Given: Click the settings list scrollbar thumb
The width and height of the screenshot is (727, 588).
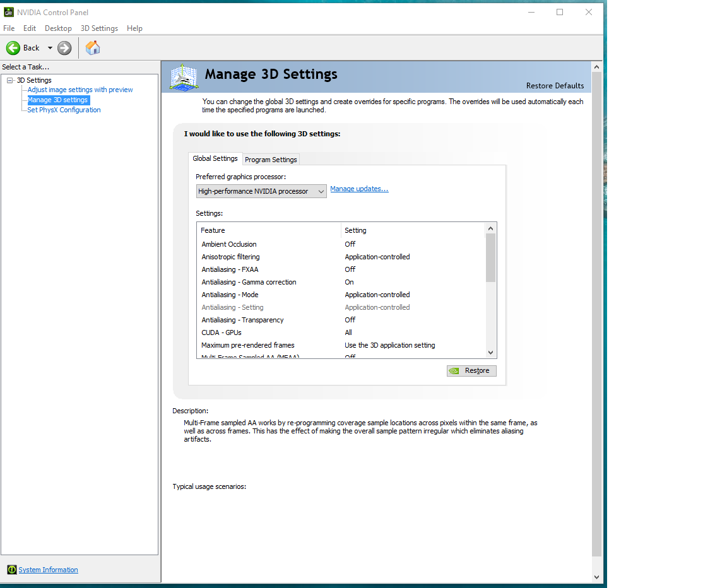Looking at the screenshot, I should 490,257.
